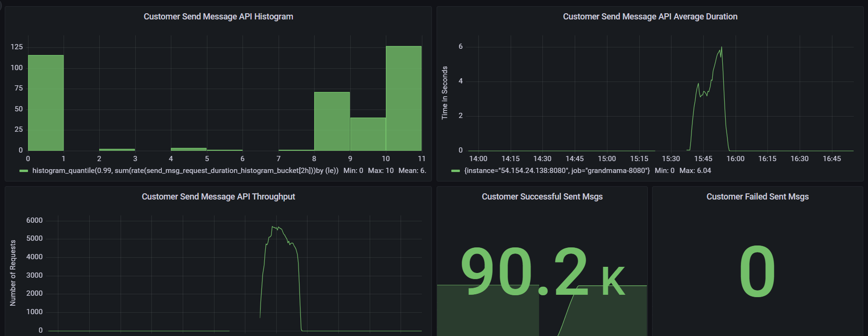Viewport: 868px width, 336px height.
Task: Click the peak of the Average Duration line
Action: pos(721,47)
